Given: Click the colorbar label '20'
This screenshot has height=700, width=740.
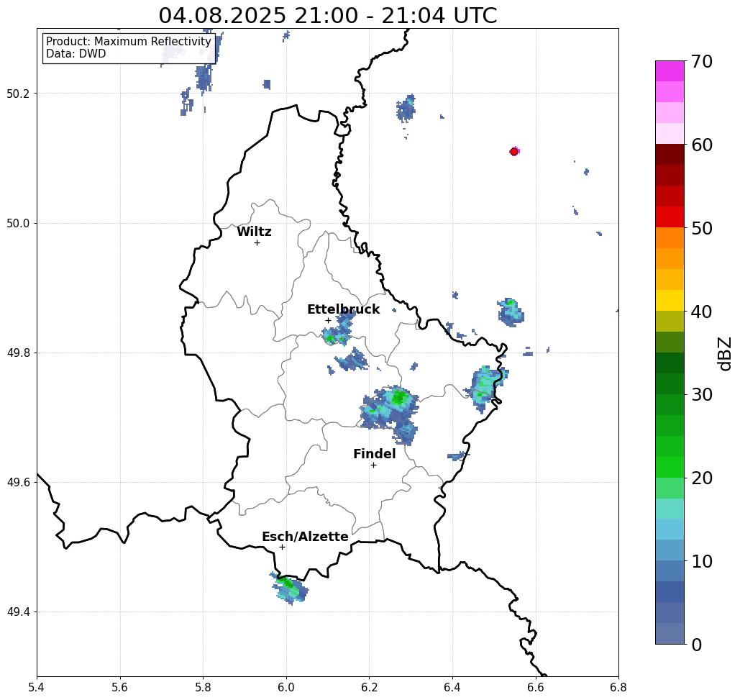Looking at the screenshot, I should (702, 478).
